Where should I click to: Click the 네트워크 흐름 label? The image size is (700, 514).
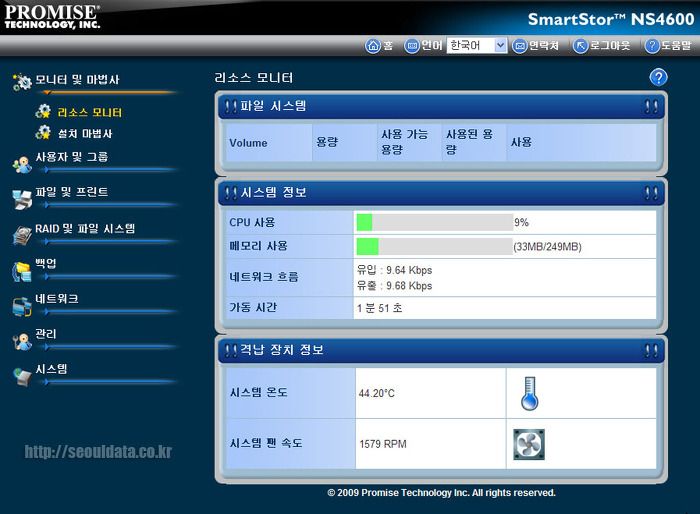tap(264, 277)
